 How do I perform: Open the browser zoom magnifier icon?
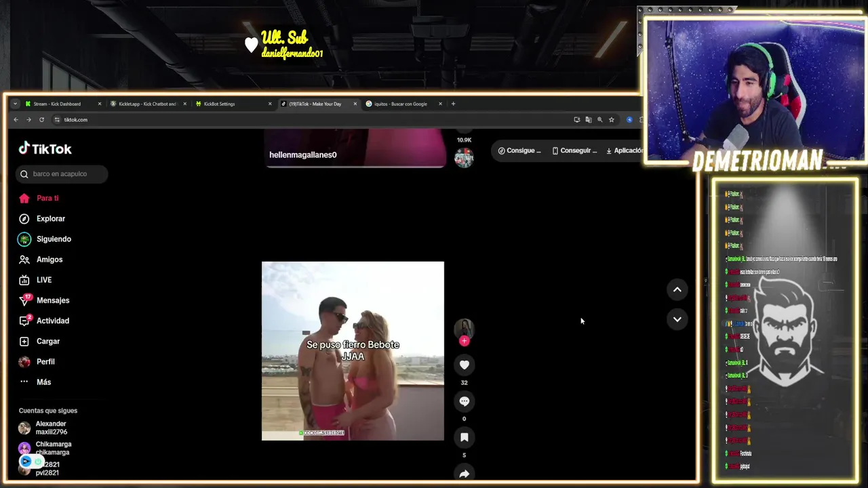coord(599,119)
